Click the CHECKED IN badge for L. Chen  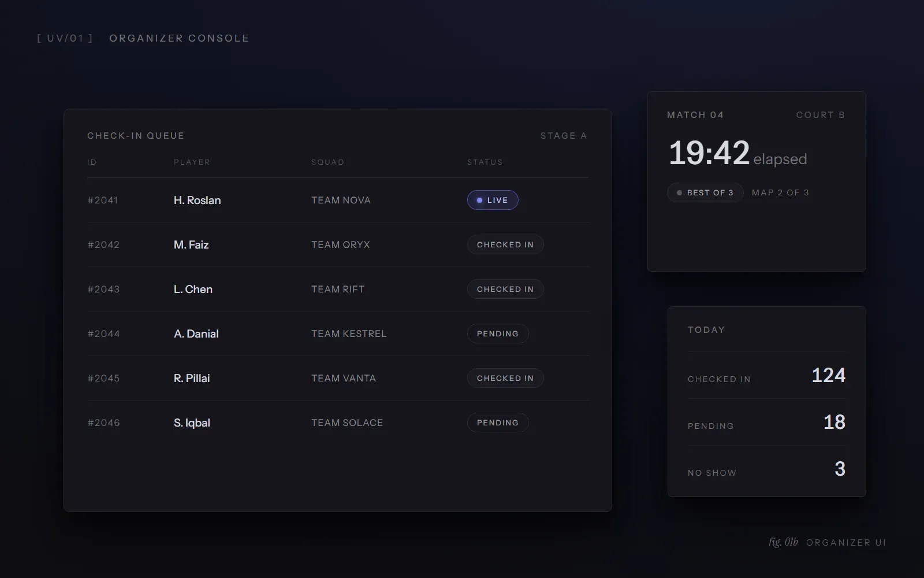tap(505, 289)
